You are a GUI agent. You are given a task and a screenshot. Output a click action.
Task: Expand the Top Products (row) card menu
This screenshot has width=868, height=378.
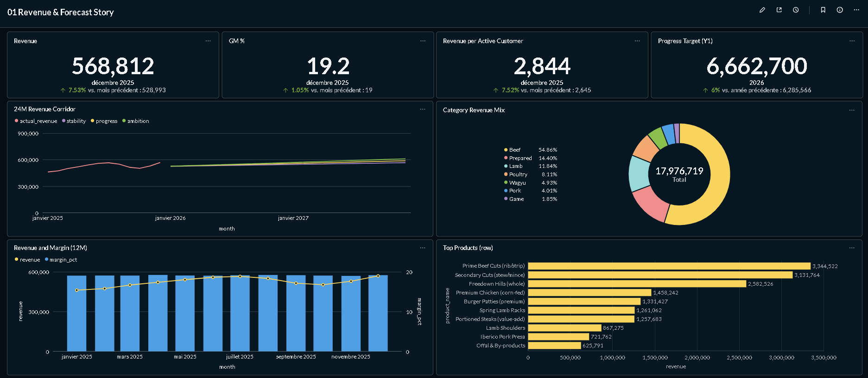(852, 248)
